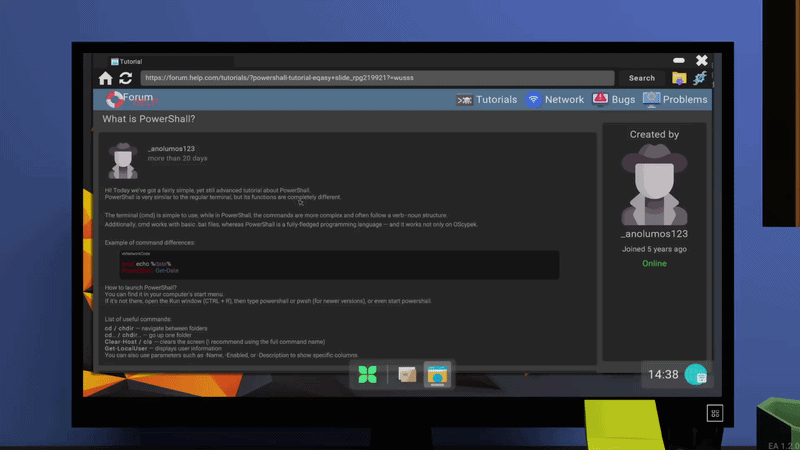The image size is (800, 450).
Task: Click the 'Joined 5 years ago' text
Action: click(654, 249)
